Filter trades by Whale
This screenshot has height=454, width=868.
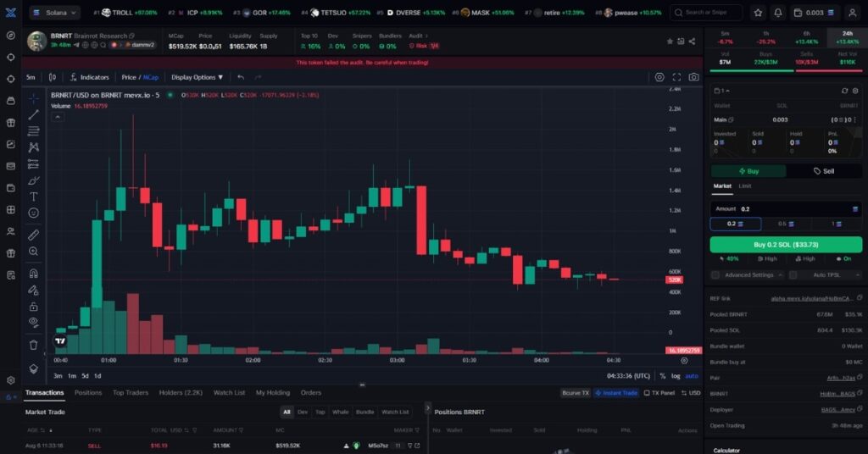[340, 412]
